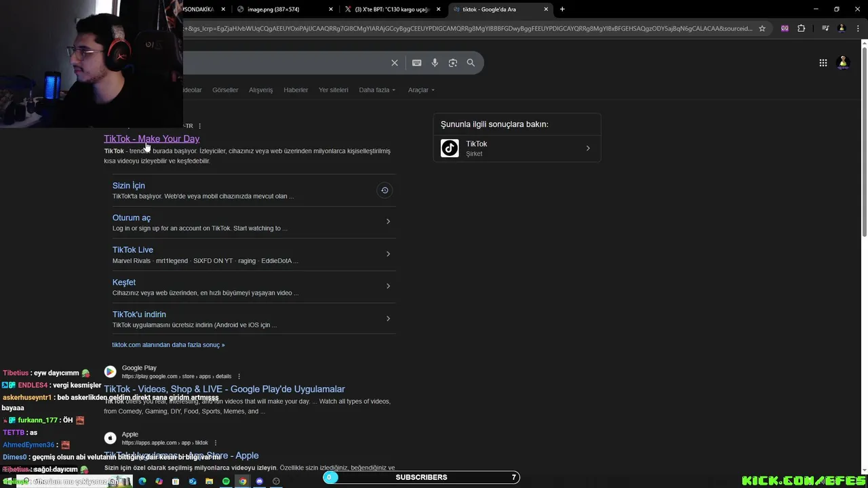Open options for the TikTok result
The height and width of the screenshot is (488, 868).
point(199,126)
